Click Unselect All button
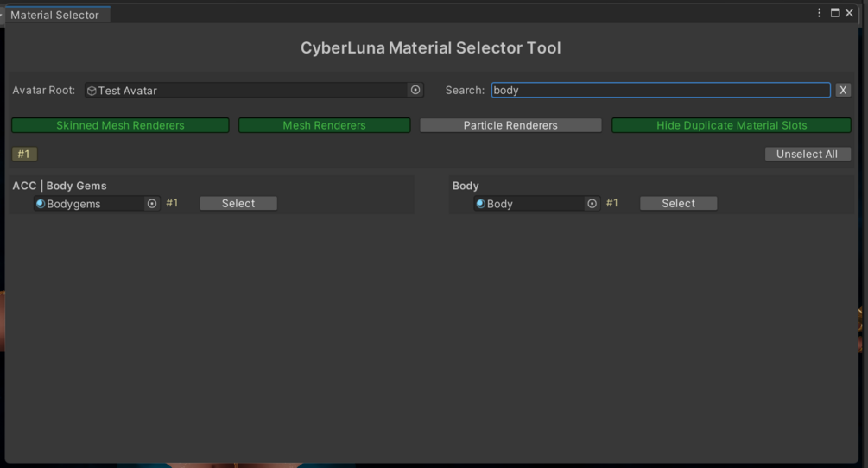The width and height of the screenshot is (868, 468). [x=808, y=154]
